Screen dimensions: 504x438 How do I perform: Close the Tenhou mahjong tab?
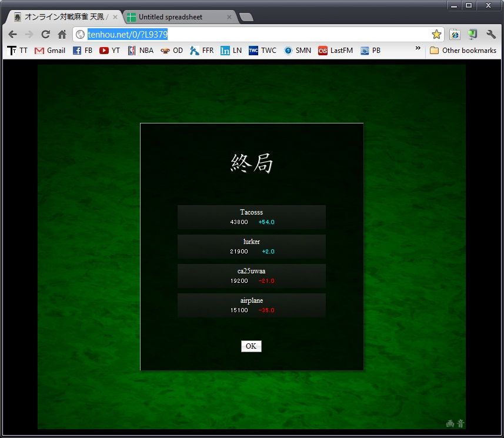point(115,17)
